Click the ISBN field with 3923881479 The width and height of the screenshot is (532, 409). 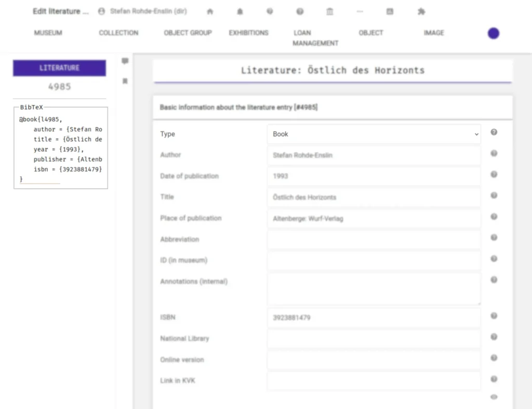374,318
